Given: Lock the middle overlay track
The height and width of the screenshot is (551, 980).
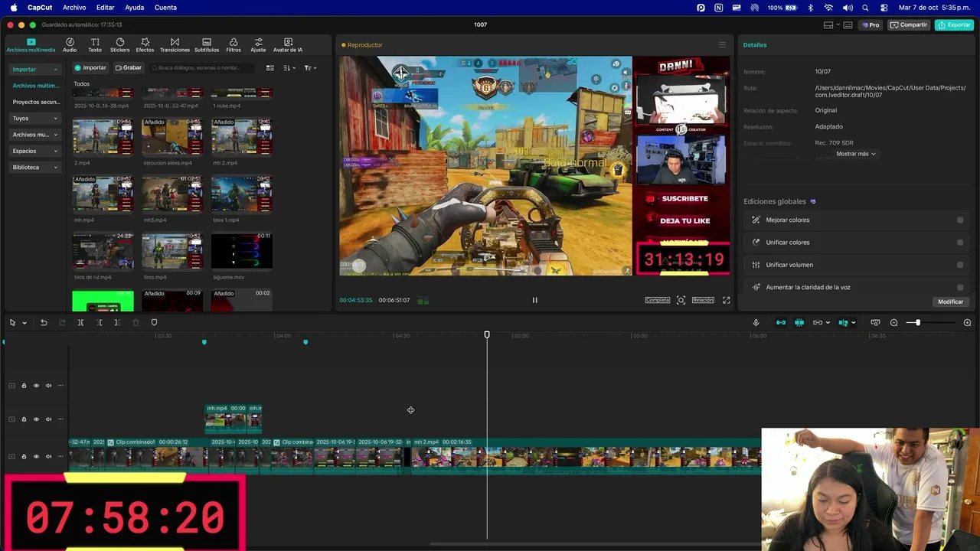Looking at the screenshot, I should tap(24, 419).
